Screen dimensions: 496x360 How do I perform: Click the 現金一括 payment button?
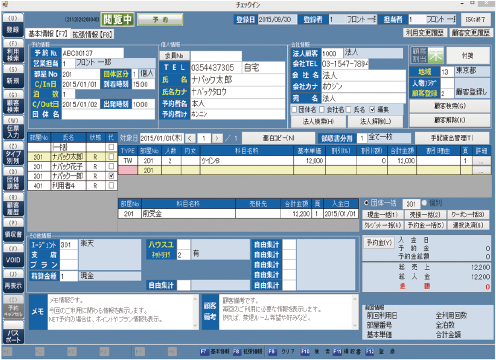(x=383, y=214)
